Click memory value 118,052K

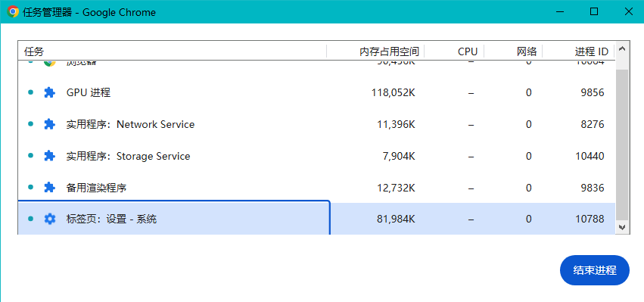(393, 92)
